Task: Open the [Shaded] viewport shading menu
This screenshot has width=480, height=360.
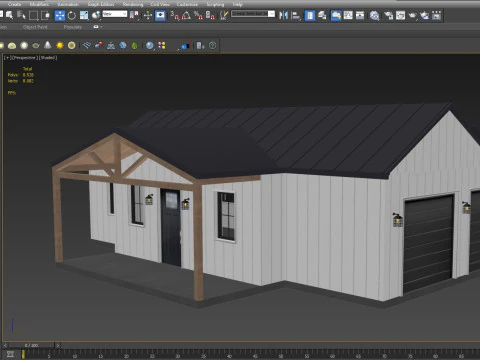Action: [48, 58]
